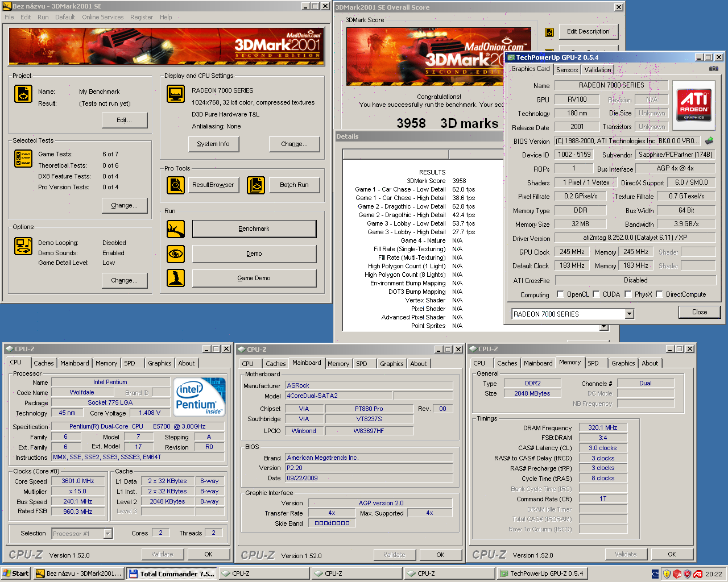Click the Selected Tests checklist icon
The image size is (728, 582).
tap(23, 159)
